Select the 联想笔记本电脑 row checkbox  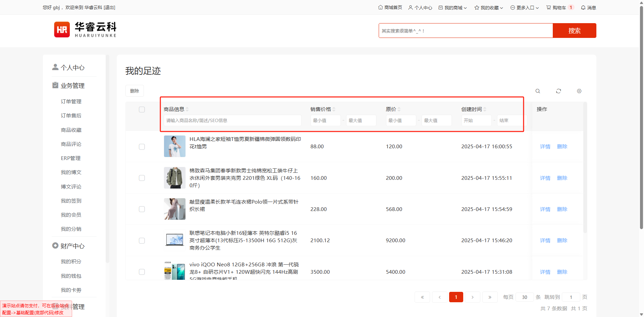pos(142,241)
